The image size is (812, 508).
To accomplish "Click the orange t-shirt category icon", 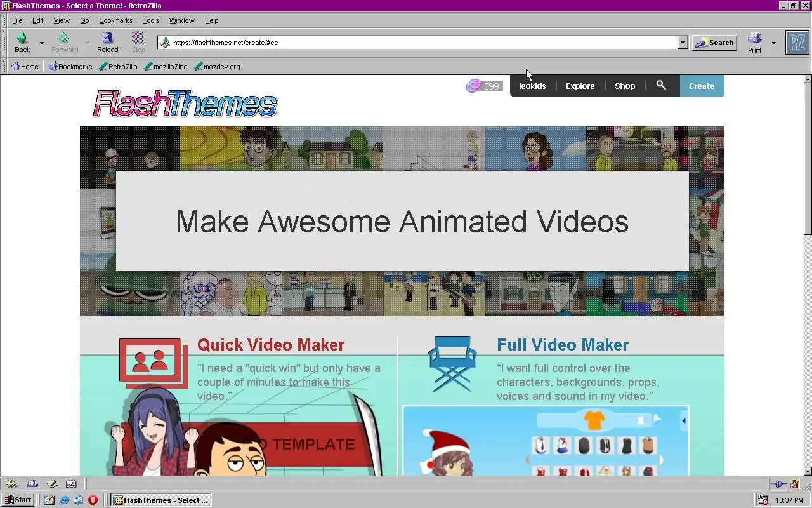I will [x=594, y=420].
